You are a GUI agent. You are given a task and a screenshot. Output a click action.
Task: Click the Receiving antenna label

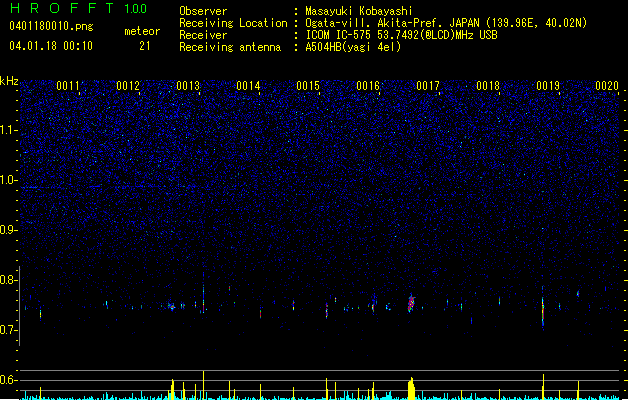(x=230, y=47)
